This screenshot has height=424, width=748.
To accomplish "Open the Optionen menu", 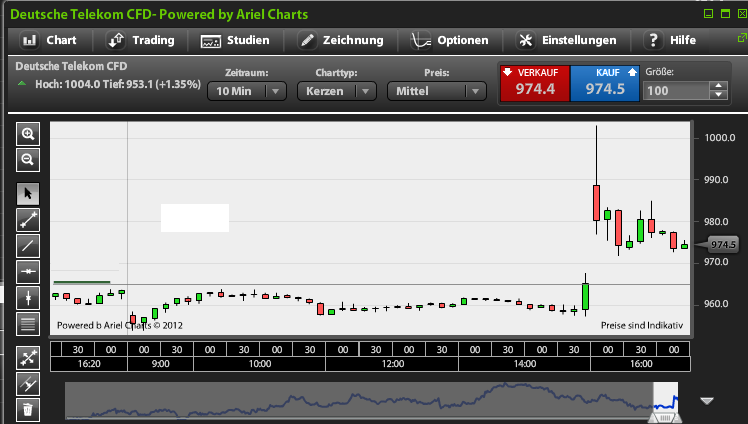I will click(x=449, y=40).
